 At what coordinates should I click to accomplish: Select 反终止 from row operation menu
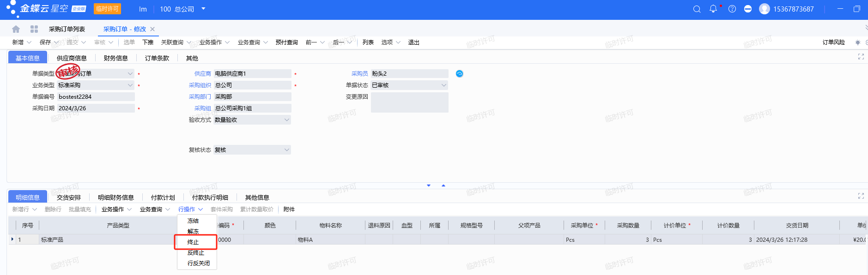197,253
